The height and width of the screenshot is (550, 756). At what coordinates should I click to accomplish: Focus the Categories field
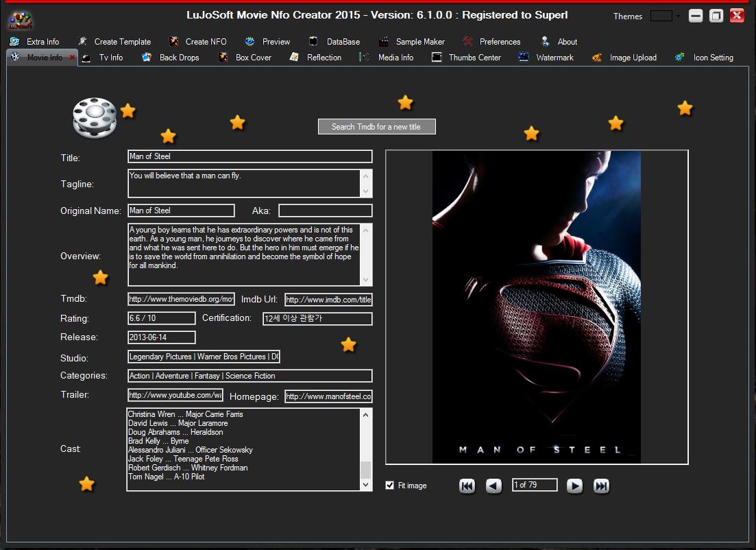(249, 376)
